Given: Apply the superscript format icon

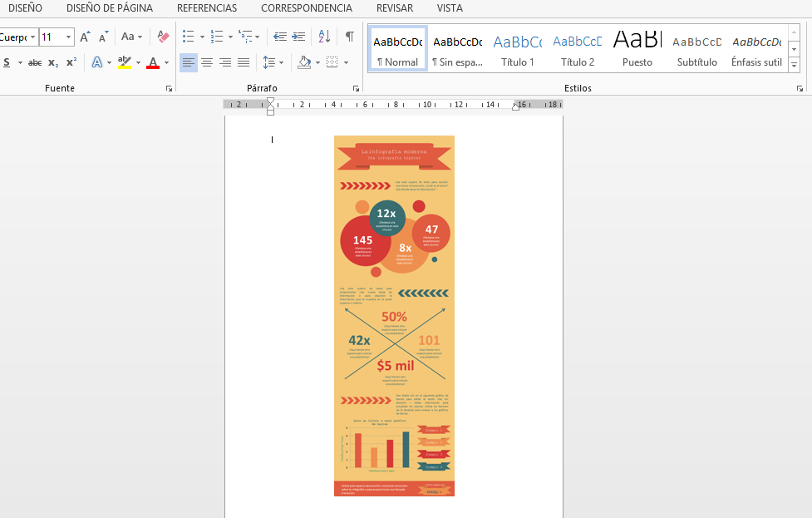Looking at the screenshot, I should point(71,62).
